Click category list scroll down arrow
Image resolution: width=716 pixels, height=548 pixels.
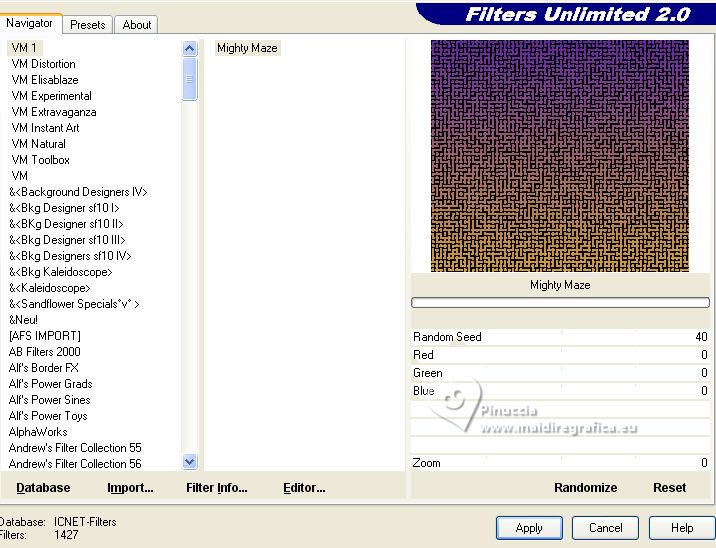pos(190,462)
